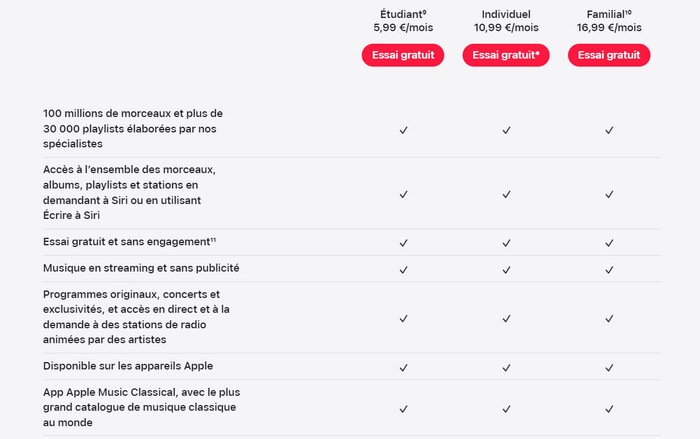Start free trial for Familial plan
The height and width of the screenshot is (439, 700).
pos(609,55)
